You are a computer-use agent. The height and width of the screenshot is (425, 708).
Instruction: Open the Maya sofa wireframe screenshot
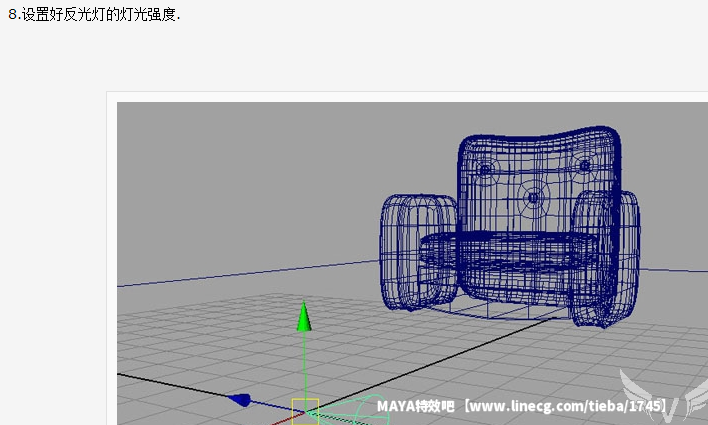[x=412, y=263]
